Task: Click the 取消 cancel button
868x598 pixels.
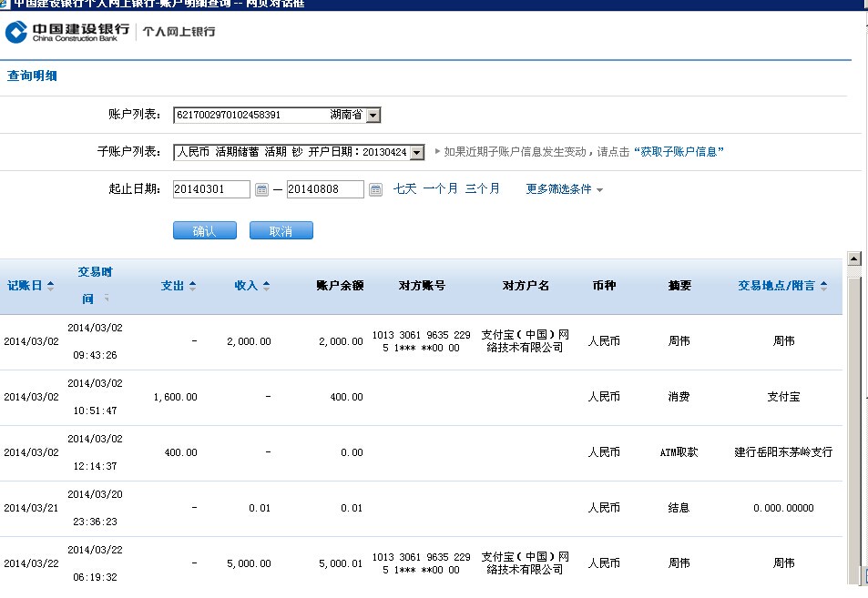Action: pos(281,230)
